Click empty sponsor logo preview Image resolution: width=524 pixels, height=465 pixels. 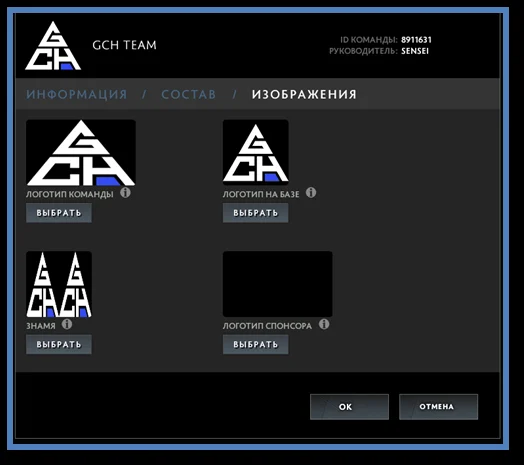278,284
